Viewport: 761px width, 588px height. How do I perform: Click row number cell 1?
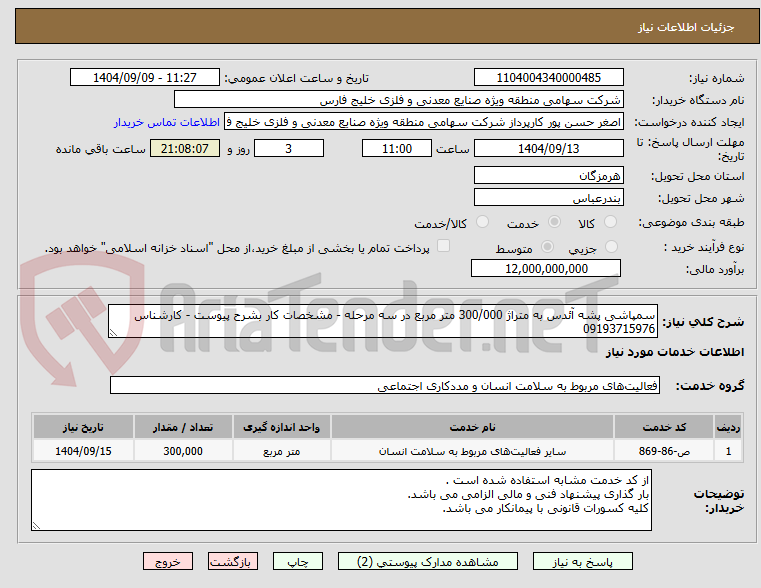[728, 451]
